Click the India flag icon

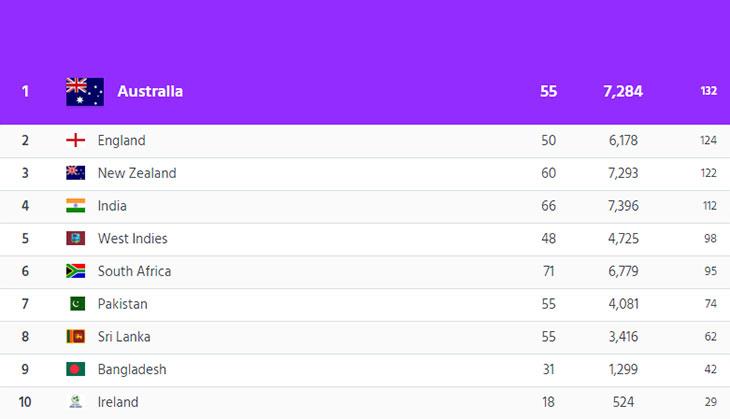point(75,205)
